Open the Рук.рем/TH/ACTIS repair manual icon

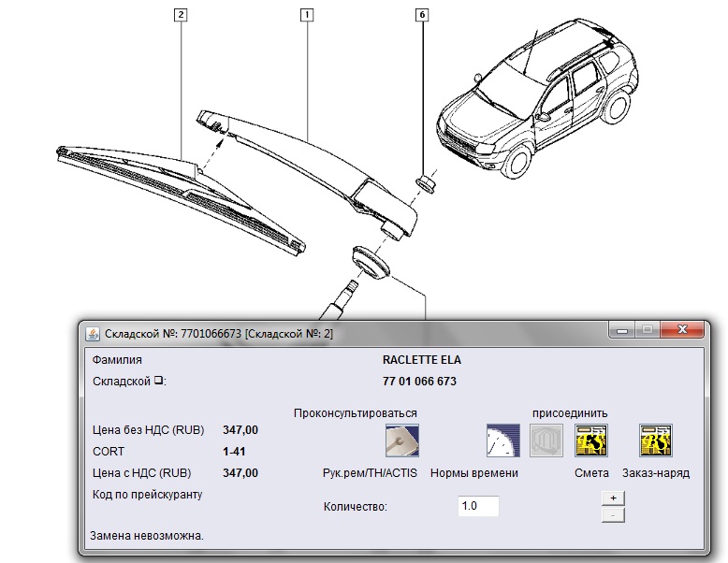pos(402,440)
